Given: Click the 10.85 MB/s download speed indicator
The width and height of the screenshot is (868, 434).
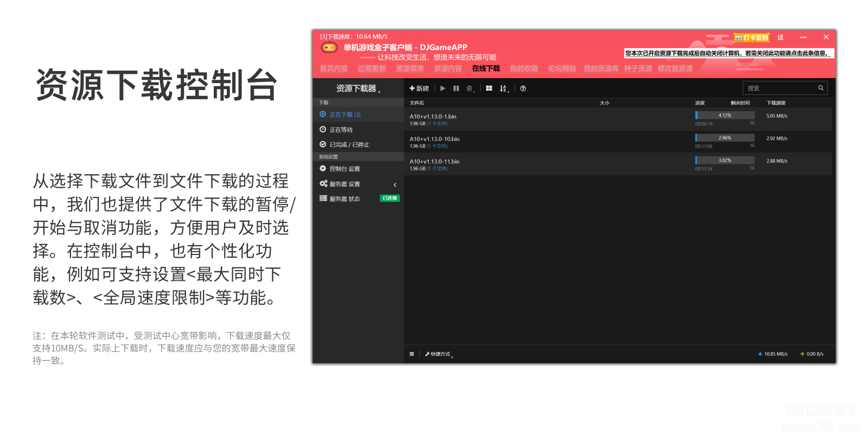Looking at the screenshot, I should pos(773,354).
